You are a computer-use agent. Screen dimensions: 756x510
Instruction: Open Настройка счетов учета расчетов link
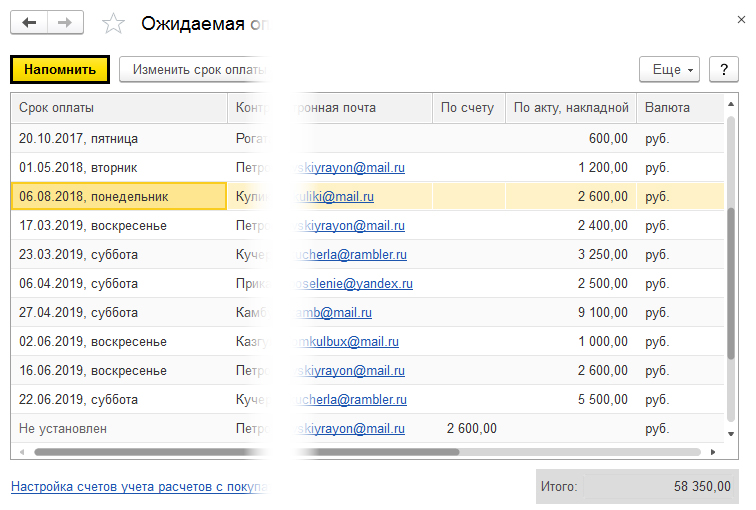[x=138, y=488]
